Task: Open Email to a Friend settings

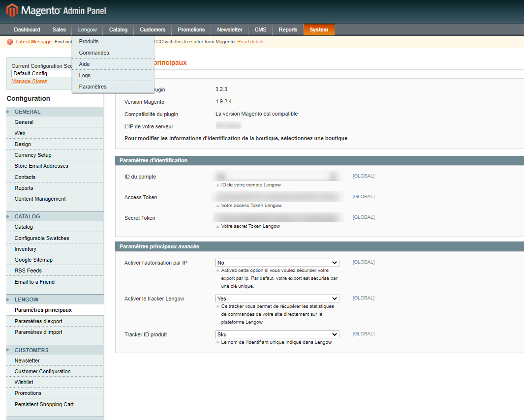Action: pos(55,282)
